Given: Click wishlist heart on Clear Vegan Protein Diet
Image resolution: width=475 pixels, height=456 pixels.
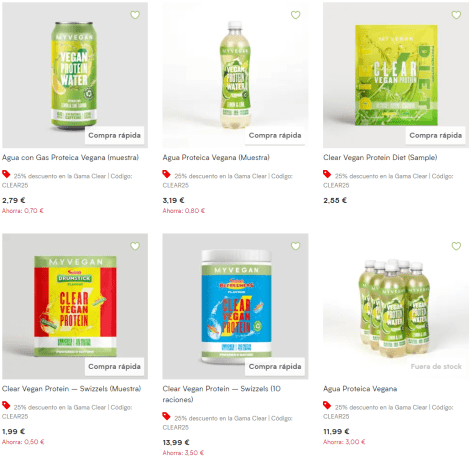Looking at the screenshot, I should tap(456, 15).
